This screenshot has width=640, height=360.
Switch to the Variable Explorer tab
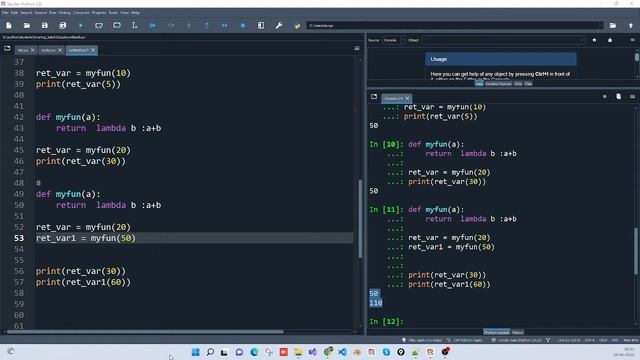[498, 84]
